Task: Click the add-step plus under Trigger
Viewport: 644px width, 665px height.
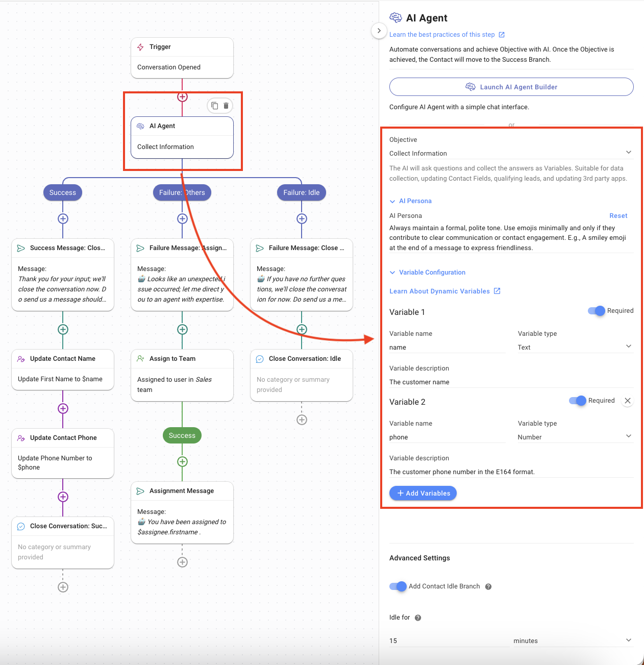Action: click(x=182, y=97)
